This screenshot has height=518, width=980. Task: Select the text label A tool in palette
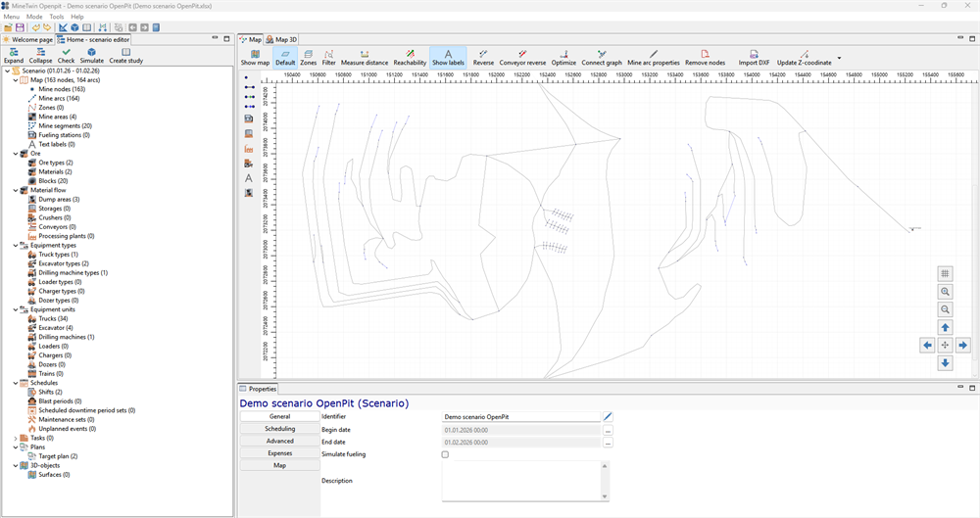coord(249,178)
